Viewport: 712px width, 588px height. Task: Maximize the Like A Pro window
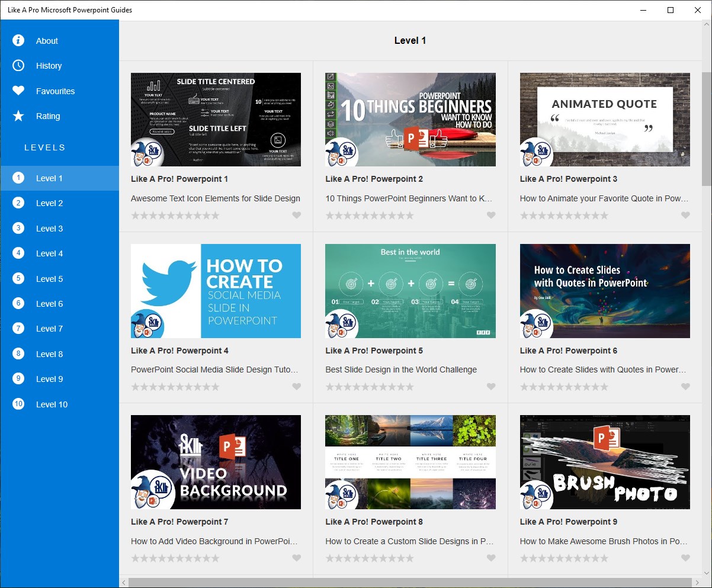point(671,10)
